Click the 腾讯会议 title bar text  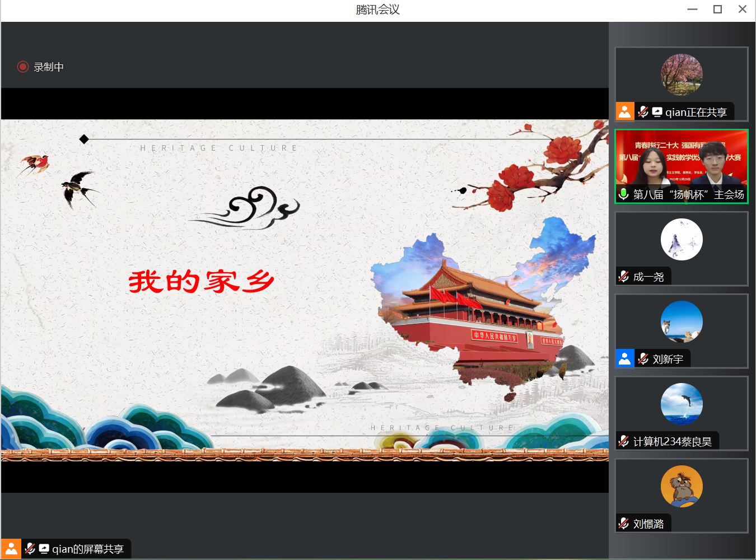click(x=378, y=8)
